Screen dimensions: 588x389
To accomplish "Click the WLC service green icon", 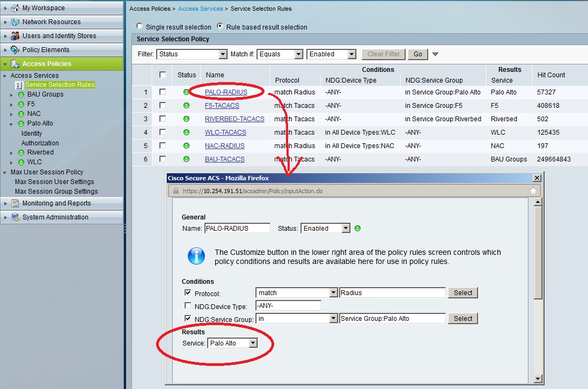I will point(21,162).
